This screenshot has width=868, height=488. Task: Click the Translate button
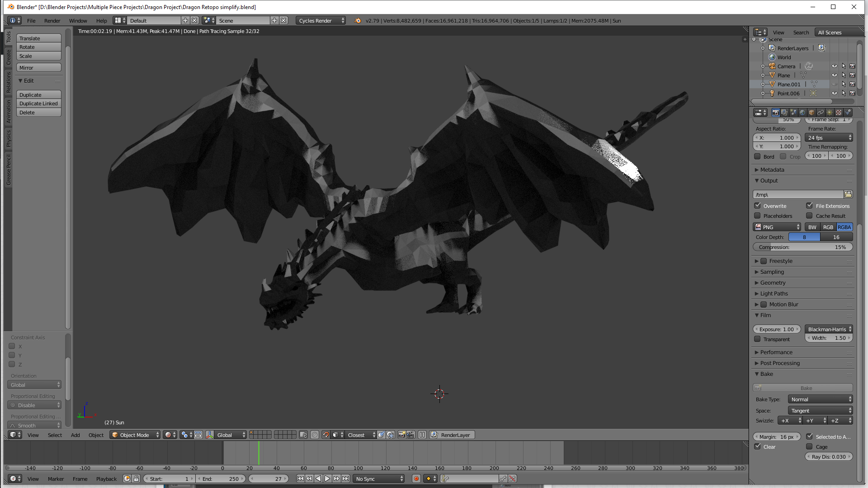point(39,38)
